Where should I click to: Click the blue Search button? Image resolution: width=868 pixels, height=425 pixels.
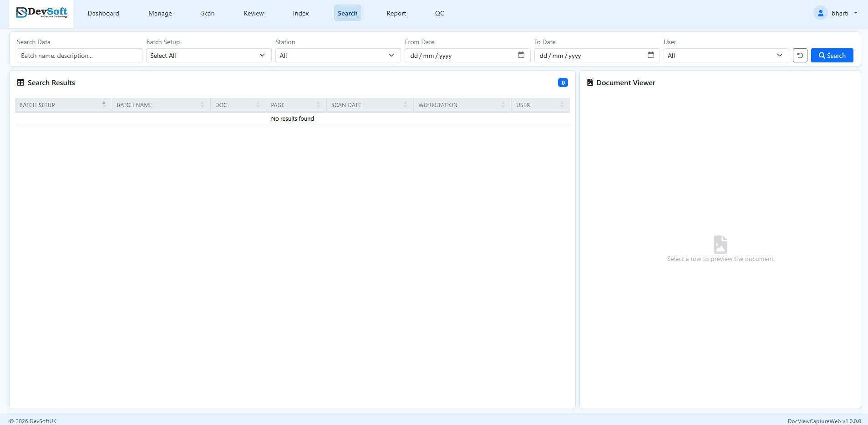pyautogui.click(x=832, y=56)
